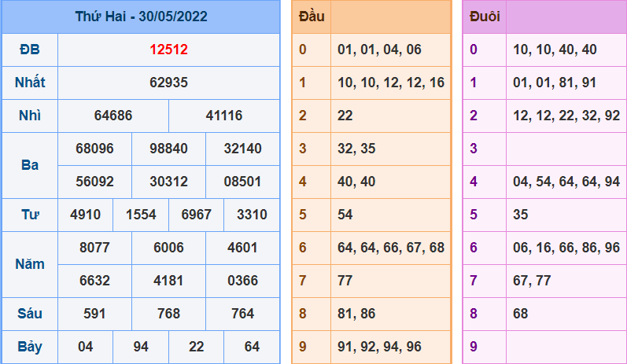This screenshot has height=364, width=627.
Task: Click Đuôi row 6 values 06, 16, 66, 86, 96
Action: coord(566,248)
